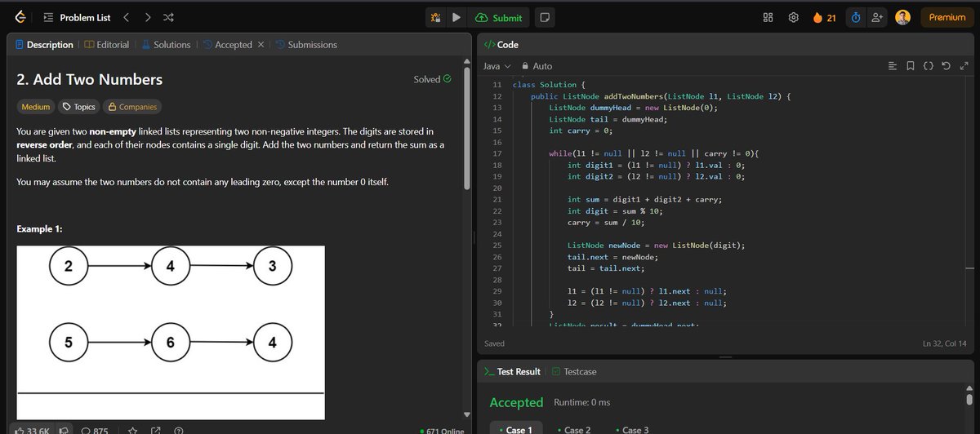This screenshot has height=434, width=980.
Task: Go to the next problem arrow
Action: pos(147,17)
